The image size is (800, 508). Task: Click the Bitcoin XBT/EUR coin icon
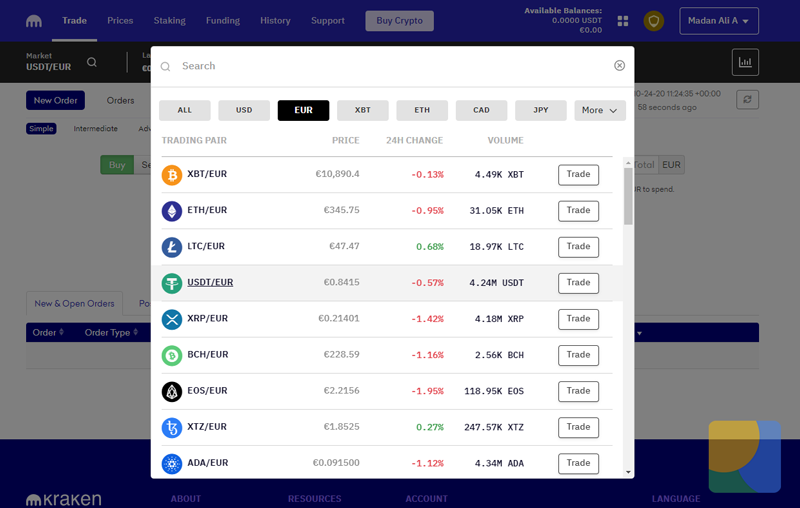[x=172, y=175]
